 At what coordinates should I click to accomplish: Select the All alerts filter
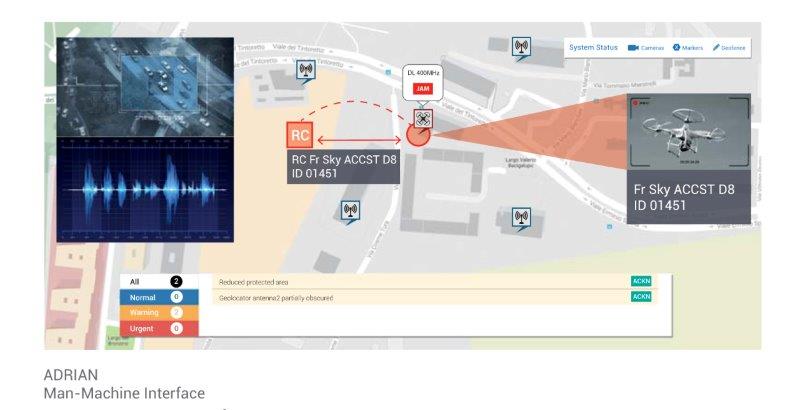coord(159,281)
